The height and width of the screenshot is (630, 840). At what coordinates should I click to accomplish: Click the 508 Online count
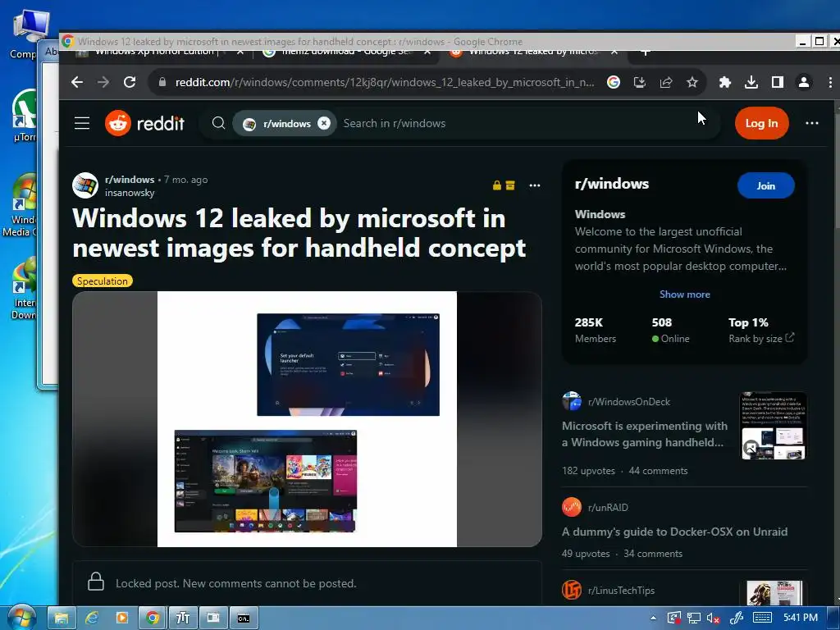click(670, 330)
